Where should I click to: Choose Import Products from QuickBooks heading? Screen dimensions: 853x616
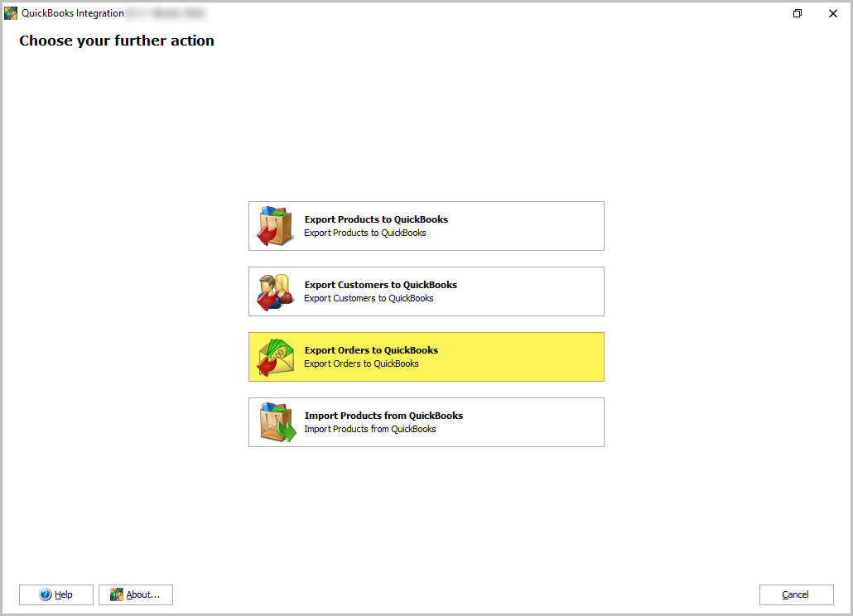click(x=383, y=416)
